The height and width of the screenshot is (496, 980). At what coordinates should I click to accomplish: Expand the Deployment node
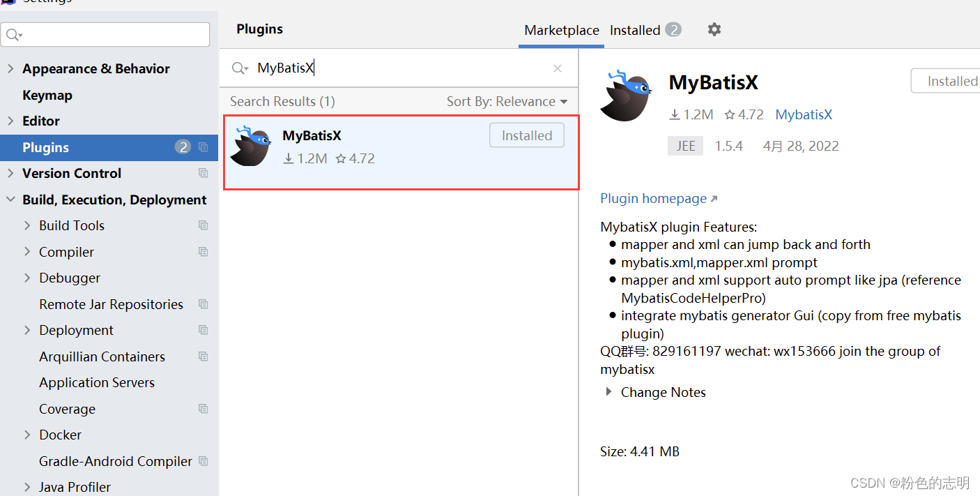click(27, 330)
